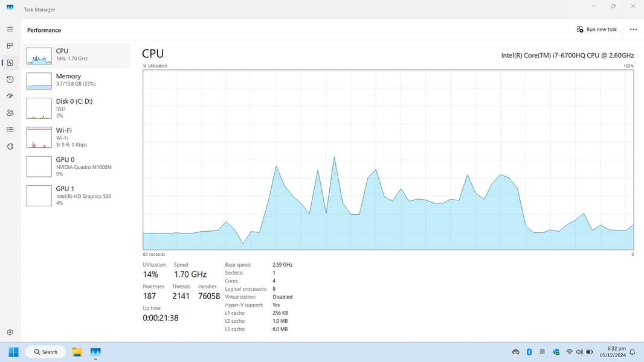Open the Services page puzzle icon
This screenshot has width=644, height=362.
10,147
